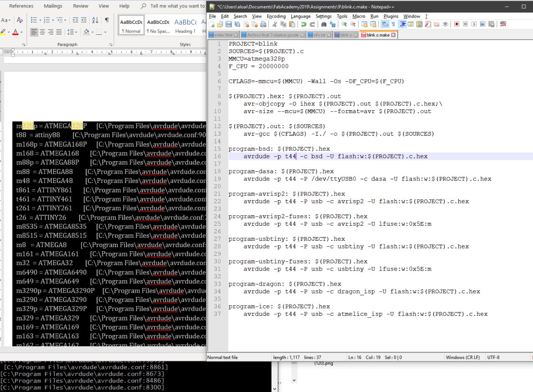The height and width of the screenshot is (392, 533).
Task: Toggle synchronize horizontal scrolling icon
Action: [373, 24]
